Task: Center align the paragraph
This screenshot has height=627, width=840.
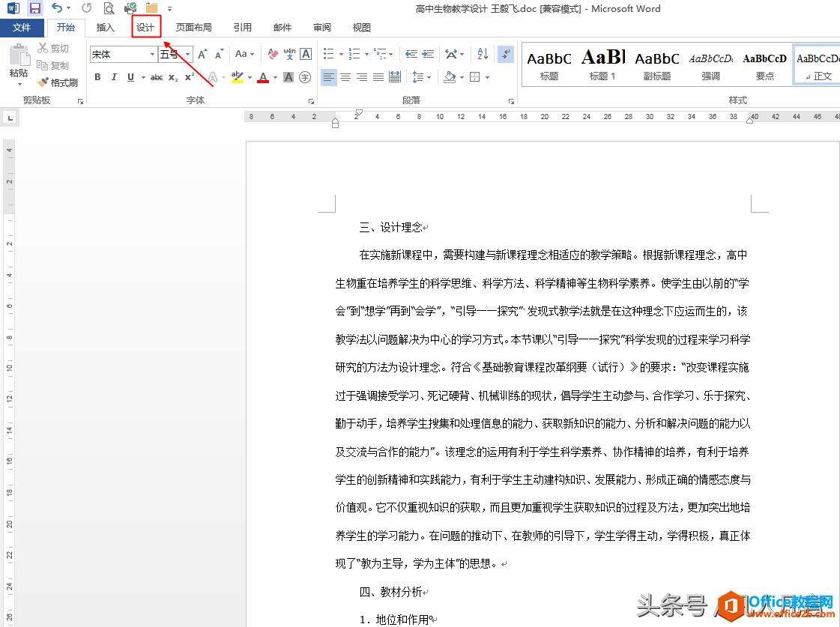Action: pos(345,78)
